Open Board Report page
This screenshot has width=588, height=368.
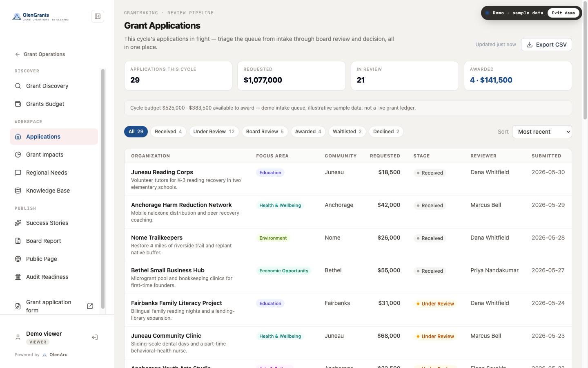coord(54,241)
